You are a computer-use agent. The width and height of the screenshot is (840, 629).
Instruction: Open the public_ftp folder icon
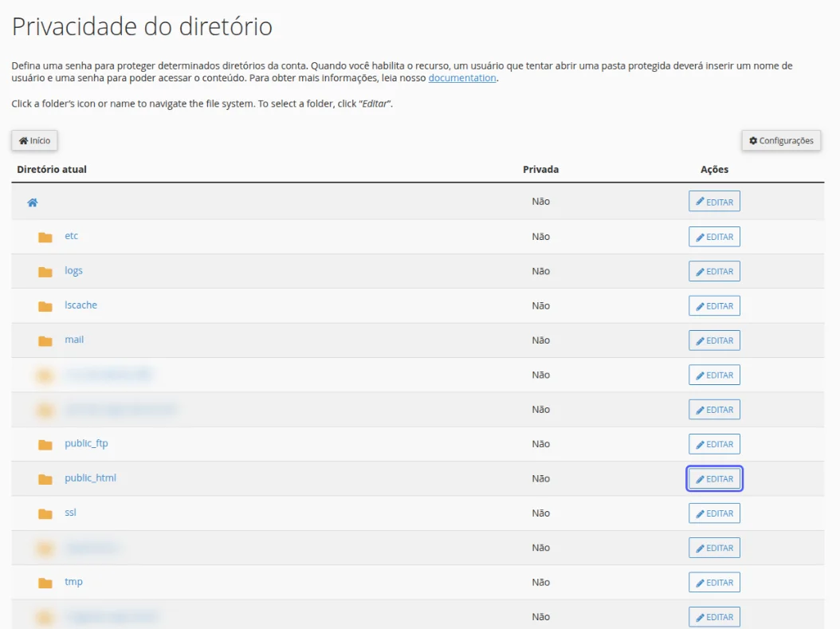tap(45, 444)
